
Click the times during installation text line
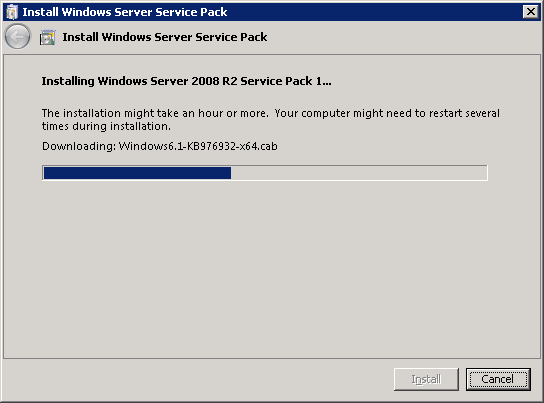106,127
